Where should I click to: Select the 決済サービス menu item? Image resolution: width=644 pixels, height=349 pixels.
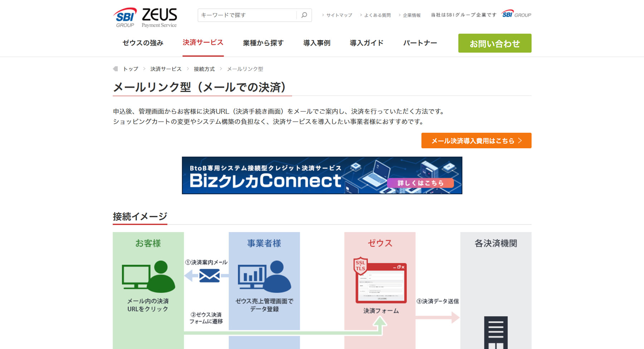(x=203, y=43)
